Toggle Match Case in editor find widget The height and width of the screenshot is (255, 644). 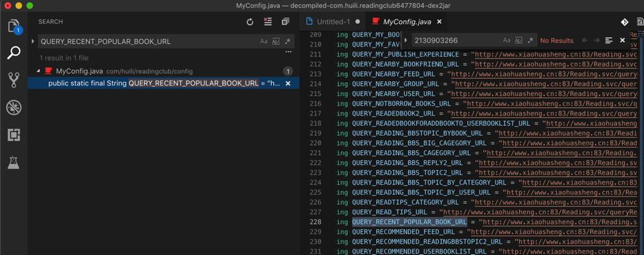click(x=507, y=40)
